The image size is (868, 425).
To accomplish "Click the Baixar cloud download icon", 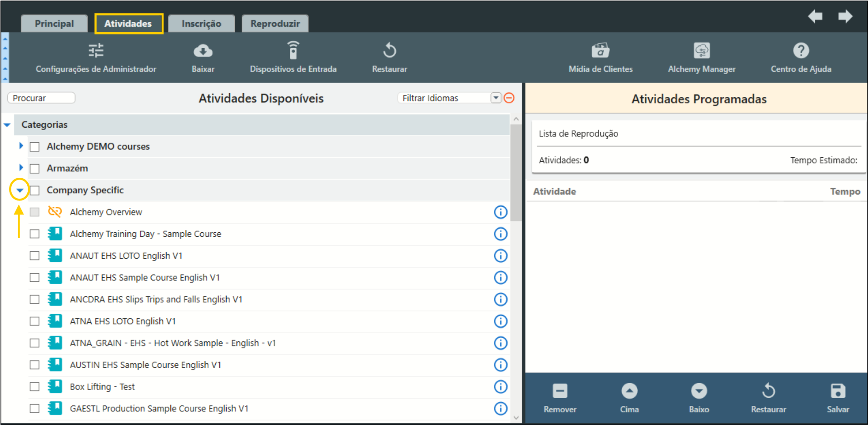I will [203, 50].
